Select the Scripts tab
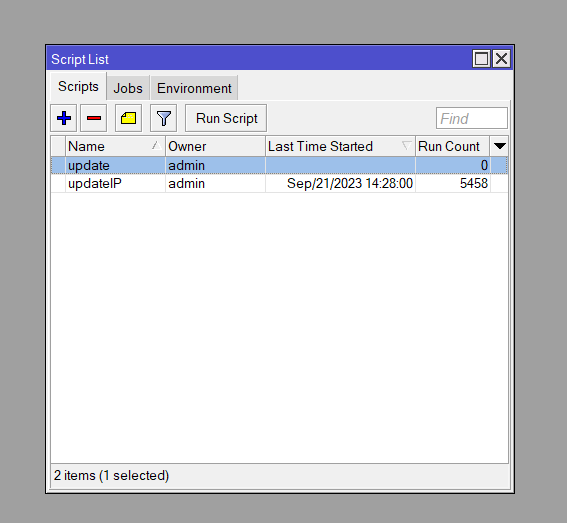The height and width of the screenshot is (523, 567). pyautogui.click(x=78, y=86)
